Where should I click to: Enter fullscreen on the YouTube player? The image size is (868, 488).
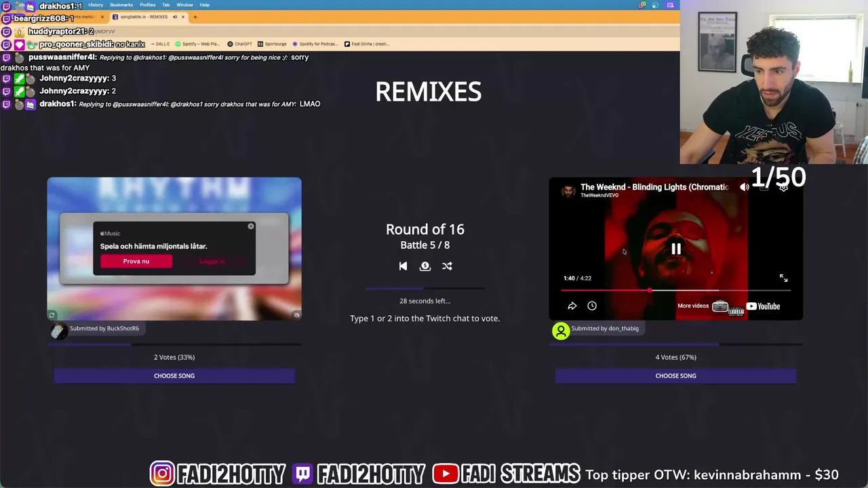783,278
